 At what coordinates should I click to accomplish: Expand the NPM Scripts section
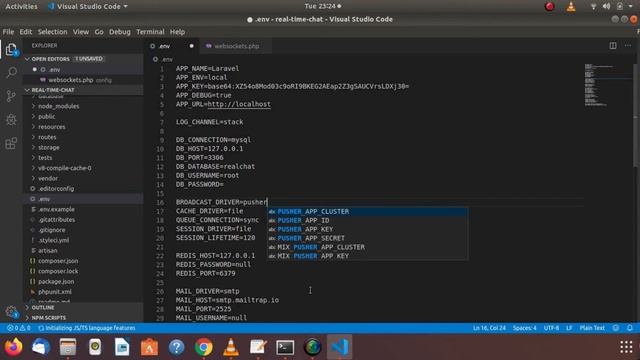[49, 318]
